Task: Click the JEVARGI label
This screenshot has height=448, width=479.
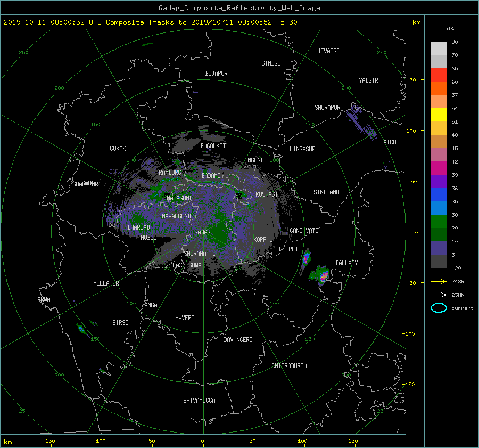Action: [328, 51]
